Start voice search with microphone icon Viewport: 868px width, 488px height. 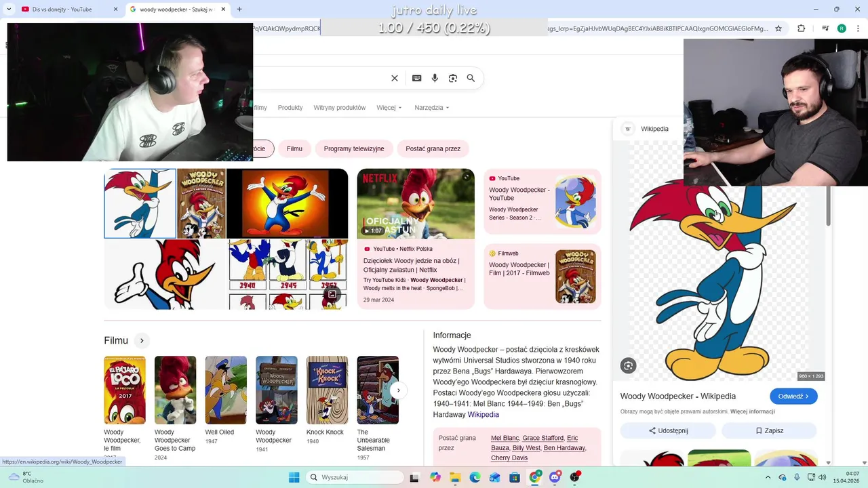[435, 78]
